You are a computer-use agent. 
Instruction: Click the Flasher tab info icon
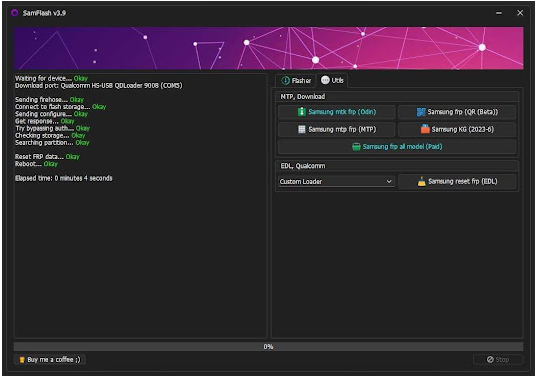click(285, 80)
